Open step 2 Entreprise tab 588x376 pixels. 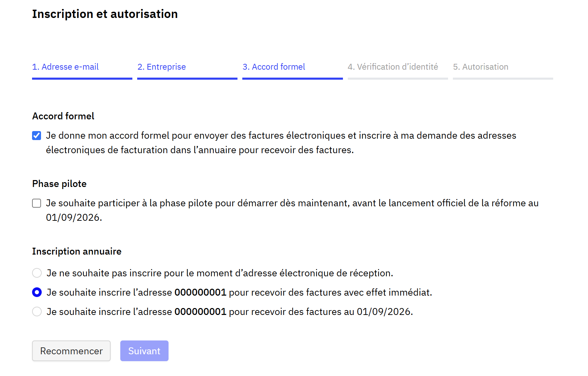pos(187,69)
